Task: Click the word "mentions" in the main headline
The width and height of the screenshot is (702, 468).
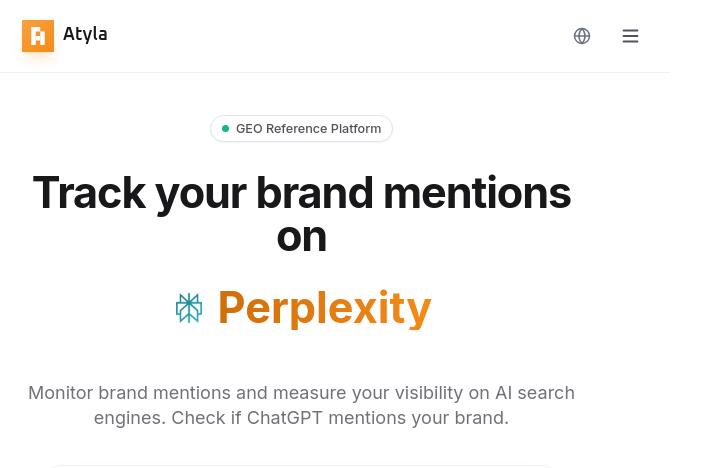Action: pyautogui.click(x=476, y=193)
